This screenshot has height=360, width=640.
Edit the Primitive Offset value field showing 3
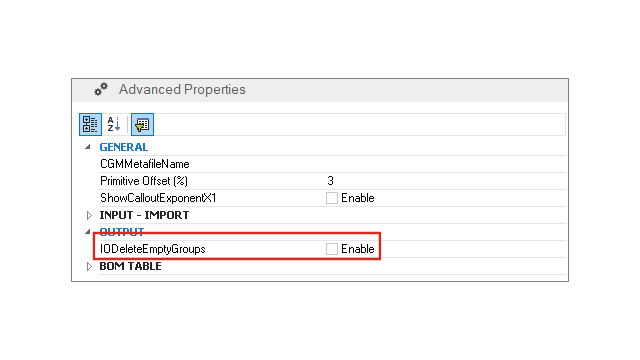(445, 181)
